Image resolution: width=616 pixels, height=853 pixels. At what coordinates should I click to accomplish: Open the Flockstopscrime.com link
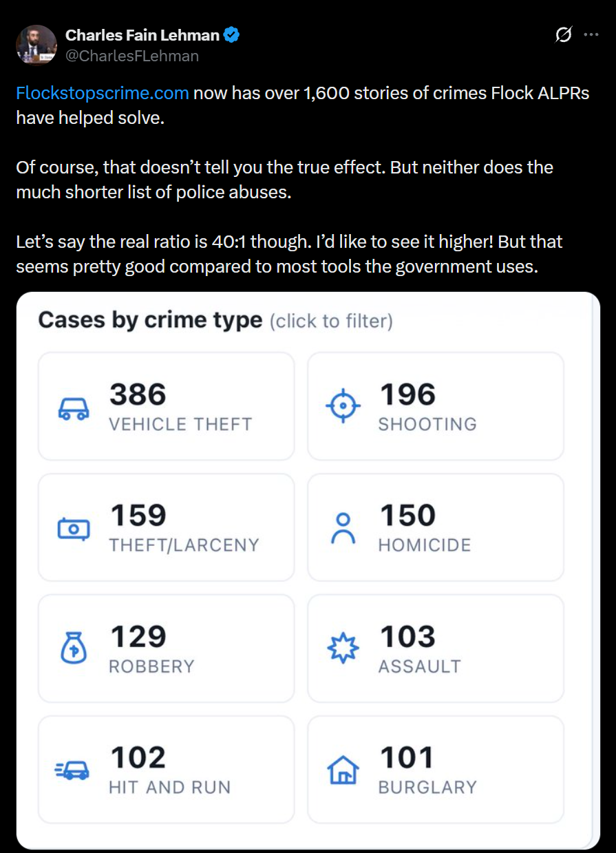103,93
